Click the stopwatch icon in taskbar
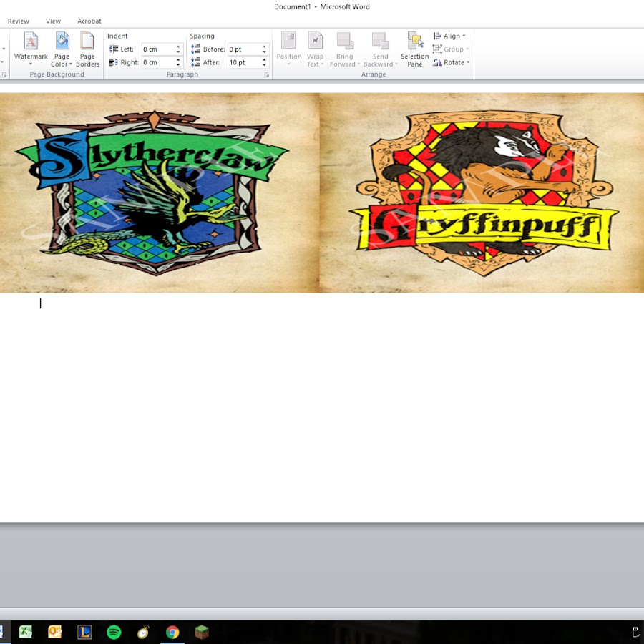The height and width of the screenshot is (644, 644). (x=143, y=632)
